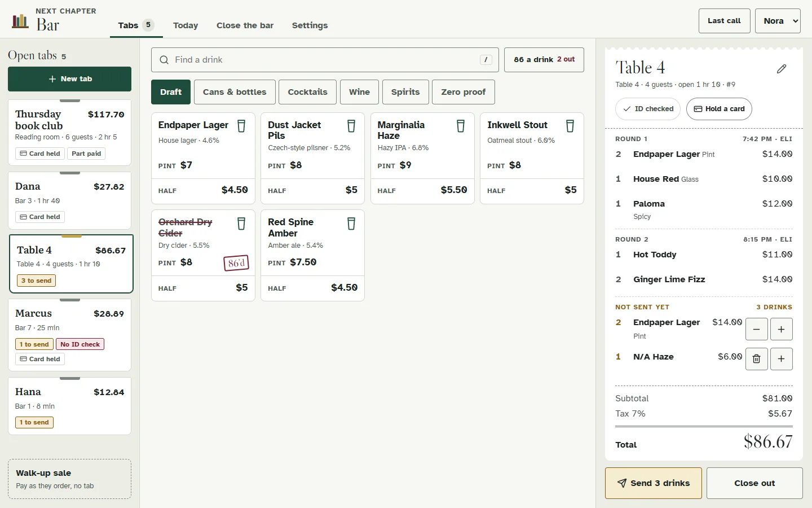The height and width of the screenshot is (508, 812).
Task: Add a half of Inkwell Stout
Action: pyautogui.click(x=532, y=191)
